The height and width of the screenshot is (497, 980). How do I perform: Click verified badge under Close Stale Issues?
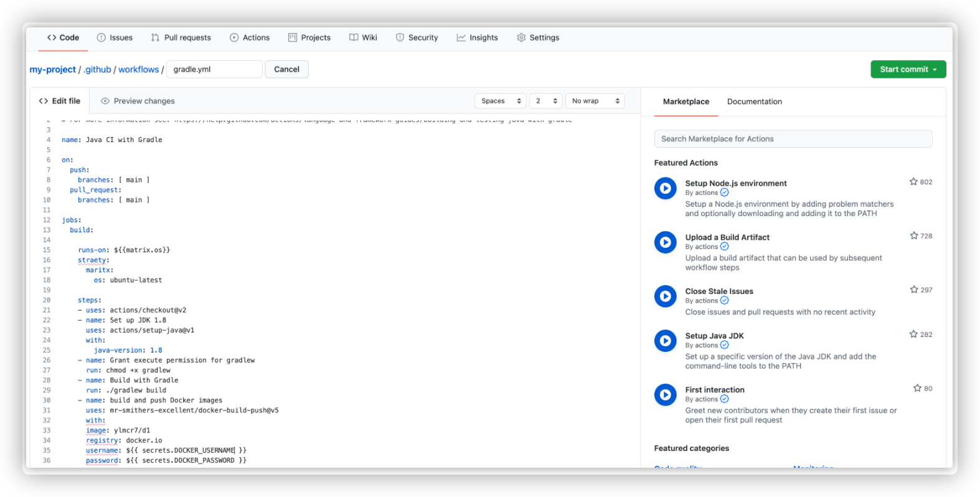[724, 301]
